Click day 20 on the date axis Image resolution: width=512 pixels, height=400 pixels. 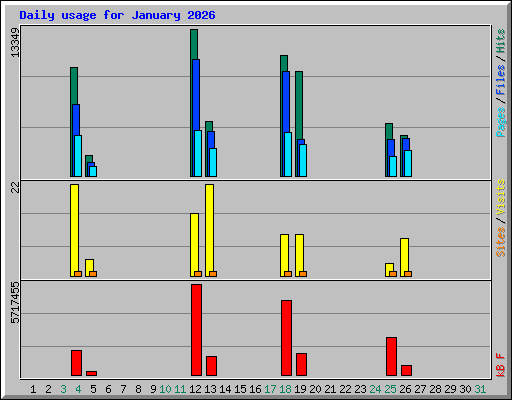[x=315, y=389]
